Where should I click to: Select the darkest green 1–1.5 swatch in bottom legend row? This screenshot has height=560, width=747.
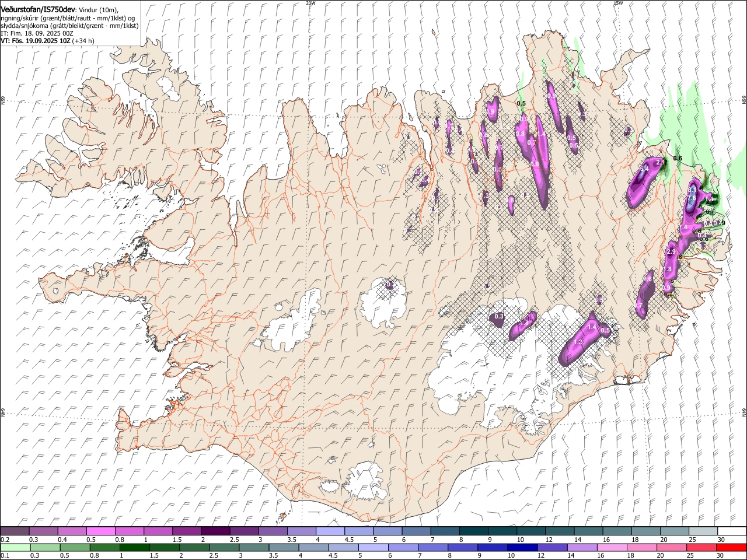[134, 547]
